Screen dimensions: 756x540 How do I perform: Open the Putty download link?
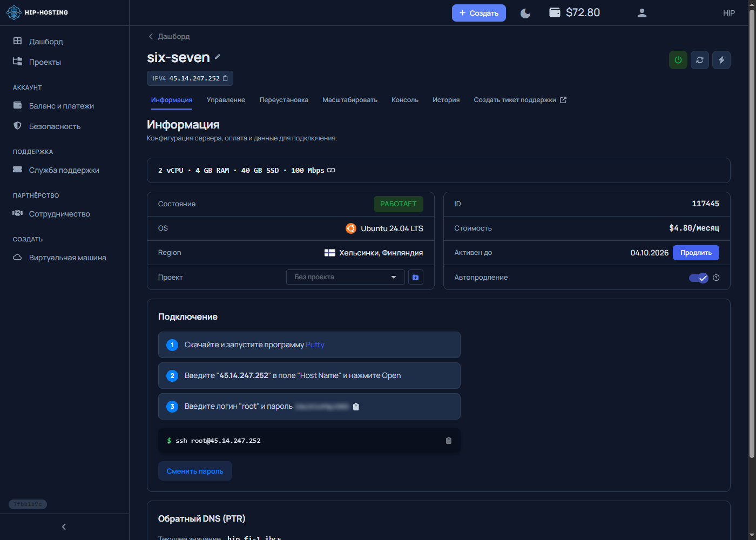pyautogui.click(x=315, y=345)
